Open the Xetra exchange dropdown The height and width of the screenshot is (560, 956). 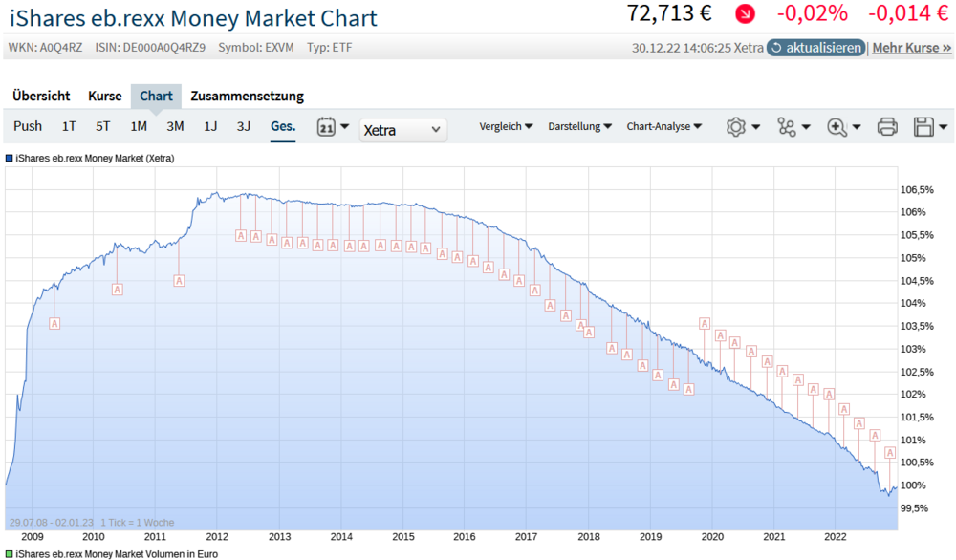pyautogui.click(x=403, y=130)
